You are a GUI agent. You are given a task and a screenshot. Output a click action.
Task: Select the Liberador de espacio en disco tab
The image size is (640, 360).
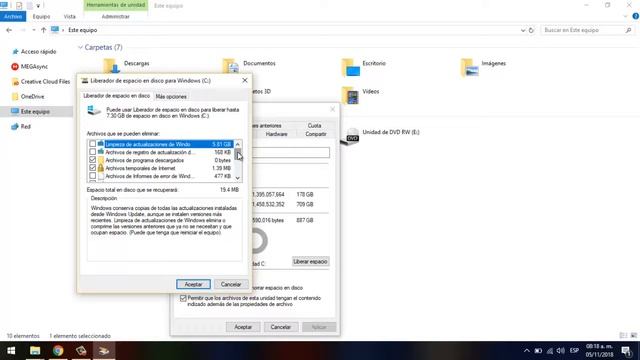(116, 96)
